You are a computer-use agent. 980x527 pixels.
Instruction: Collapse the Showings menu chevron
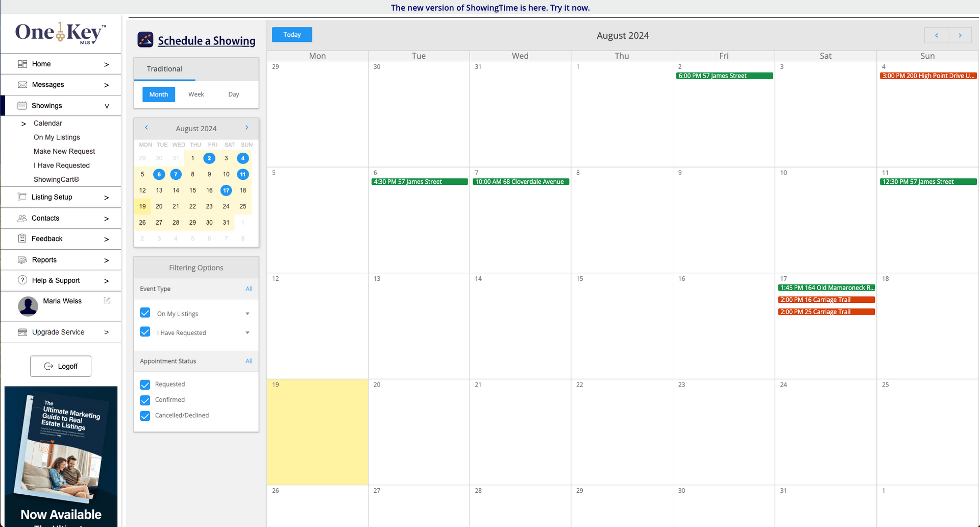[x=107, y=106]
